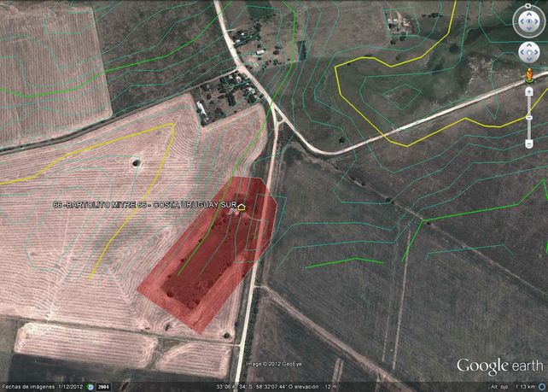The height and width of the screenshot is (392, 548).
Task: Click the hand center of the move joystick
Action: pos(528,52)
